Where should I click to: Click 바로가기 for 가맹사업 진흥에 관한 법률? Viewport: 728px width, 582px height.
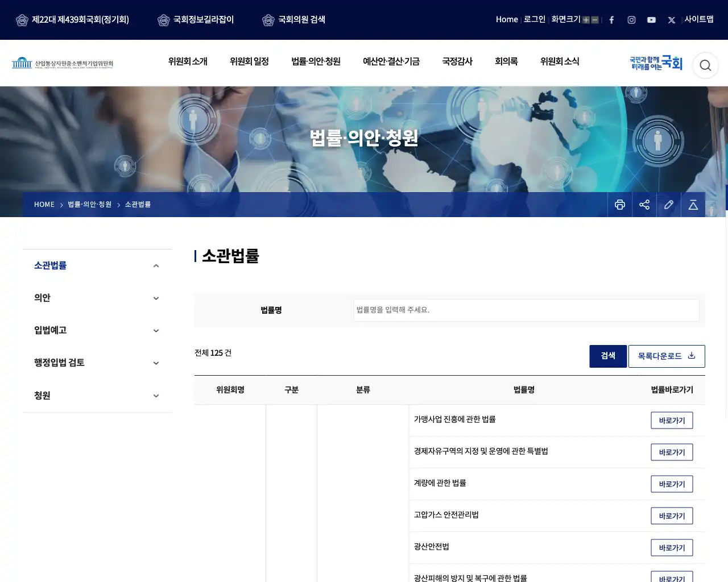tap(672, 421)
